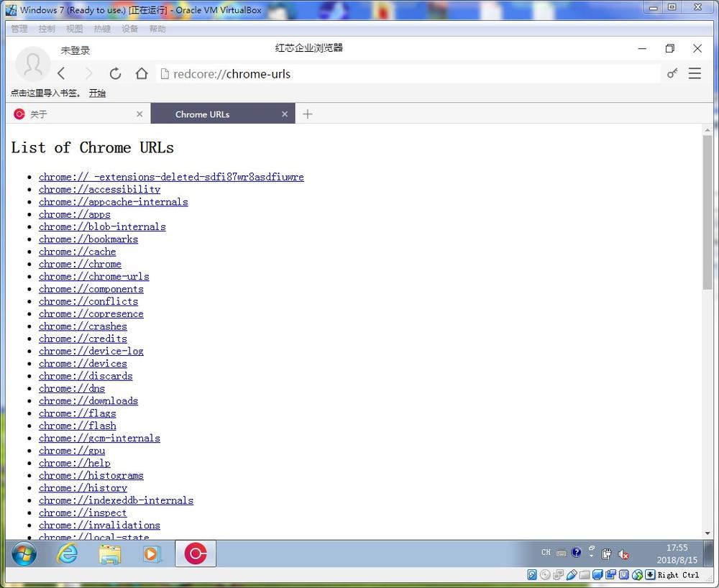This screenshot has width=719, height=588.
Task: Open chrome://flags link
Action: click(78, 413)
